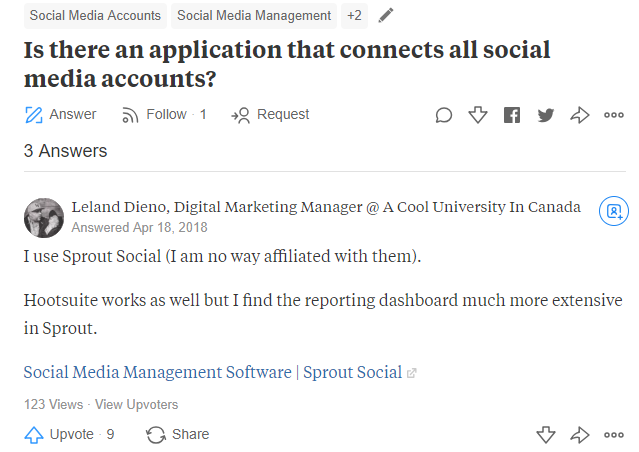Downvote Leland Dieno's answer
The image size is (639, 452).
[x=545, y=434]
